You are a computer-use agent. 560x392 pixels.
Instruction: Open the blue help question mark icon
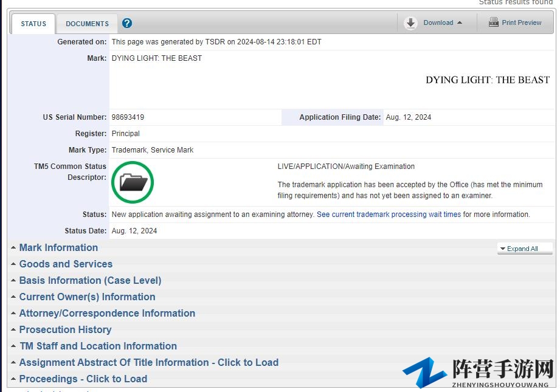[x=127, y=23]
